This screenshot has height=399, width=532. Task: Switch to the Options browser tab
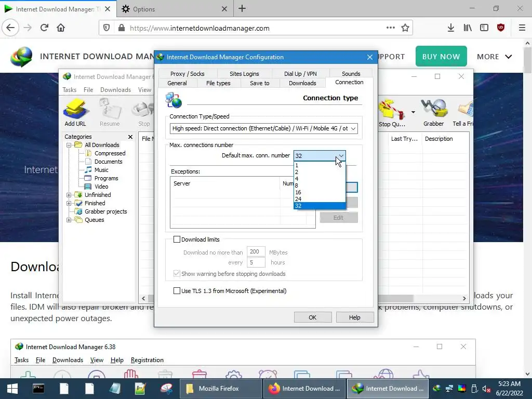(175, 9)
